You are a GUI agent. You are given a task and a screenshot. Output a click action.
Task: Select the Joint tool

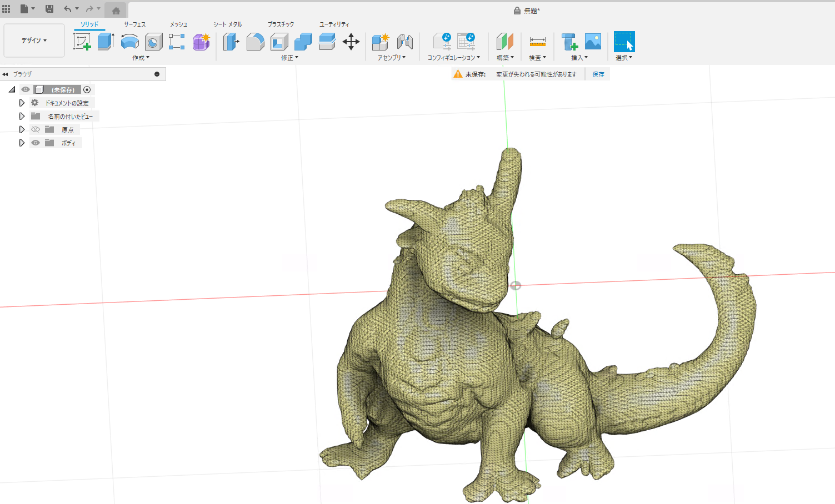(405, 42)
